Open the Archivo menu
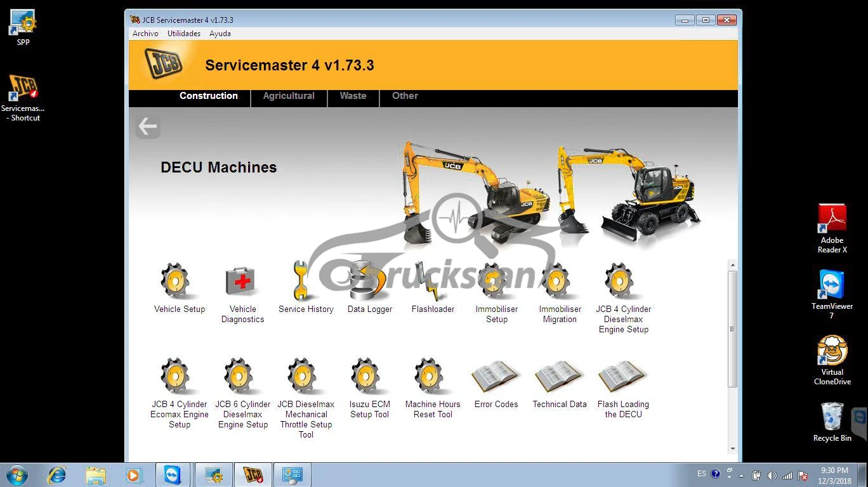Image resolution: width=868 pixels, height=487 pixels. 145,34
